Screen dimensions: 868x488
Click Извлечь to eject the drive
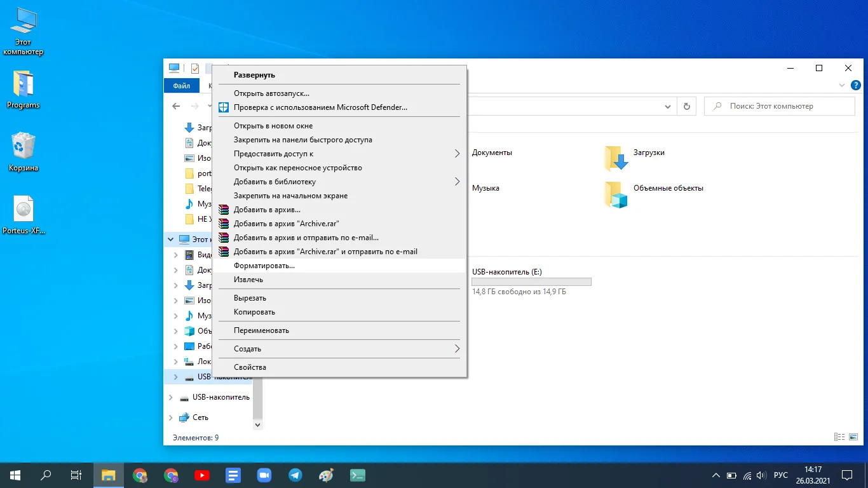click(248, 280)
